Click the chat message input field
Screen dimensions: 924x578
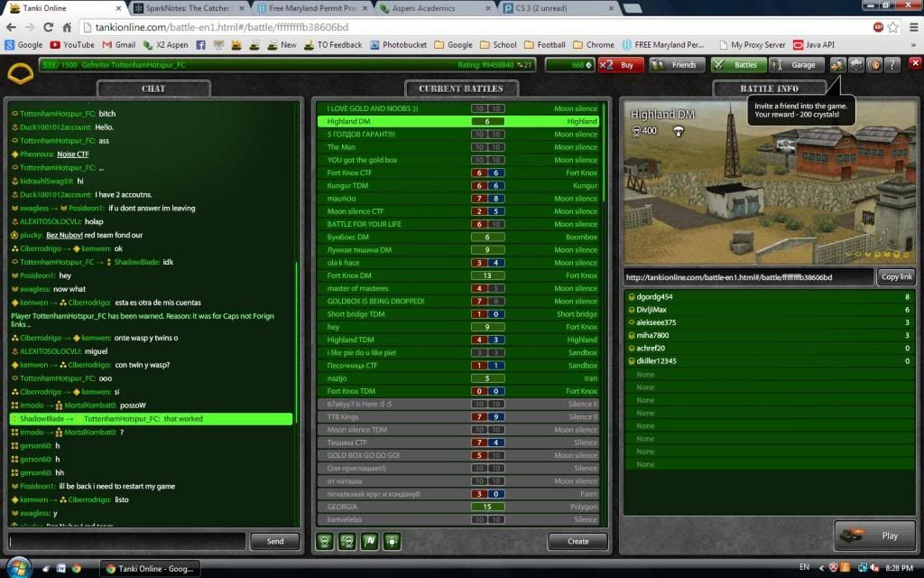coord(126,541)
